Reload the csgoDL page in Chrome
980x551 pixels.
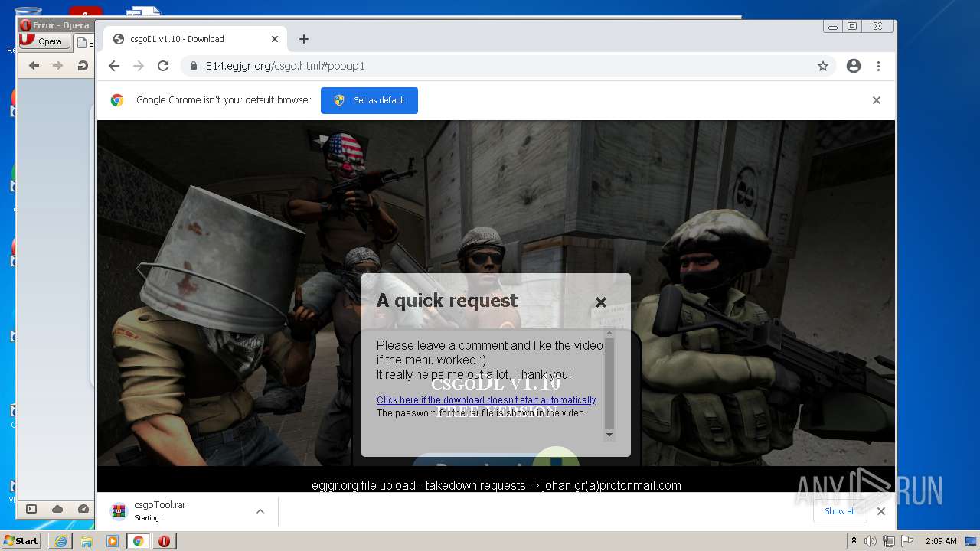[163, 66]
